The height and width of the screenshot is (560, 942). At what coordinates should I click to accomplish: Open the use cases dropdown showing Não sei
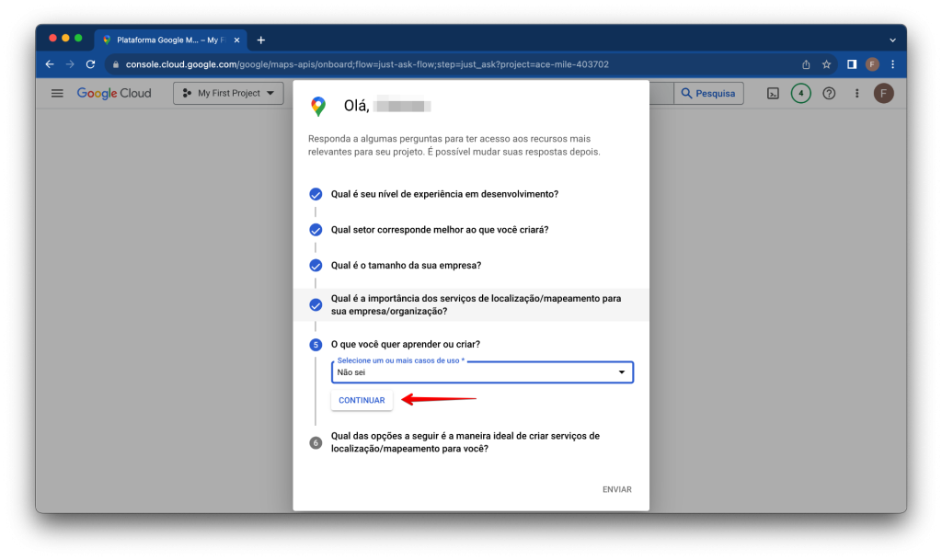coord(482,372)
